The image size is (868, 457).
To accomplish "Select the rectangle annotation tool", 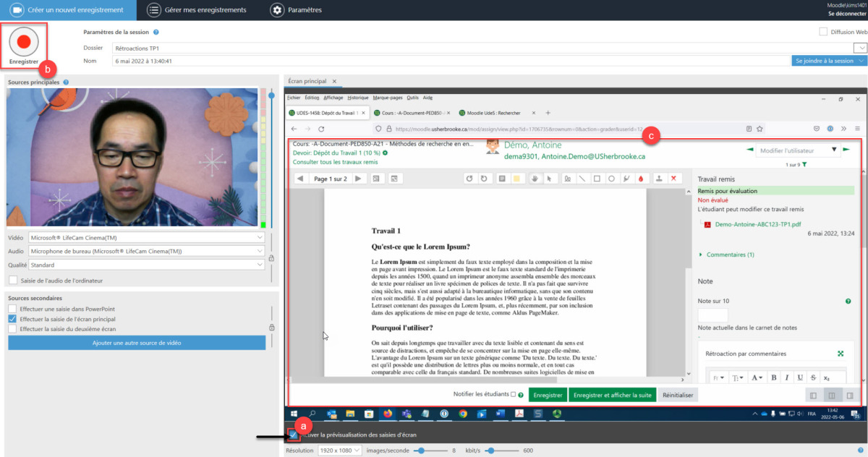I will point(597,179).
